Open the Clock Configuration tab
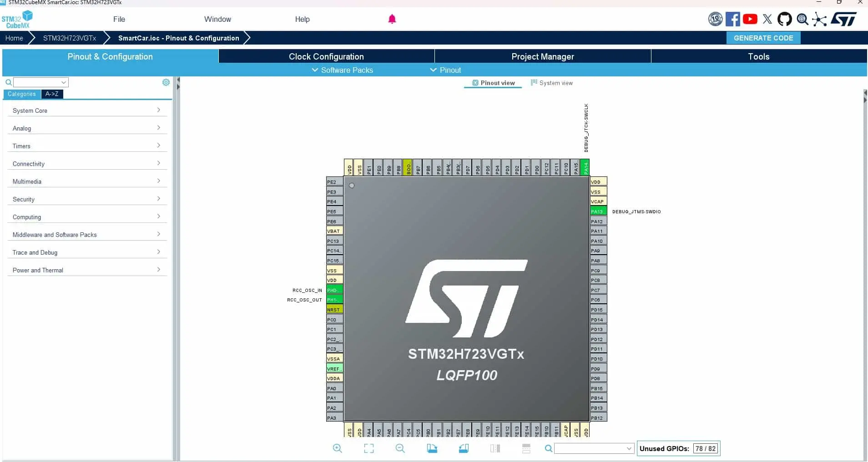The image size is (868, 462). (326, 56)
